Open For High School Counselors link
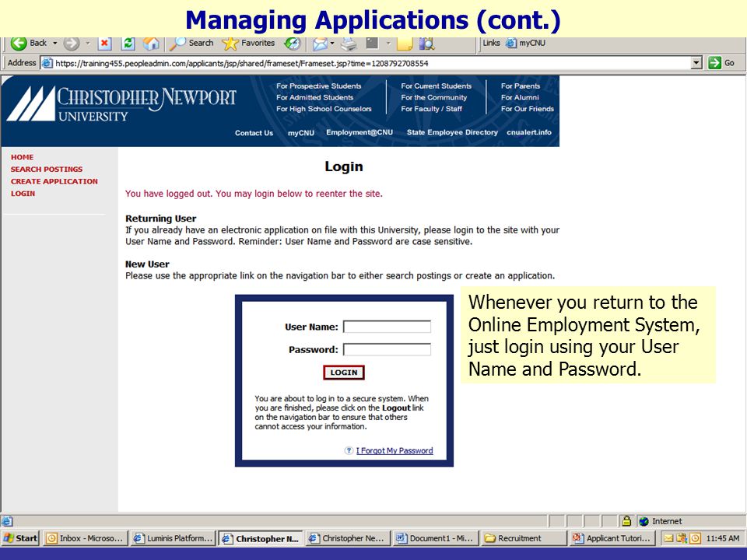 (324, 109)
